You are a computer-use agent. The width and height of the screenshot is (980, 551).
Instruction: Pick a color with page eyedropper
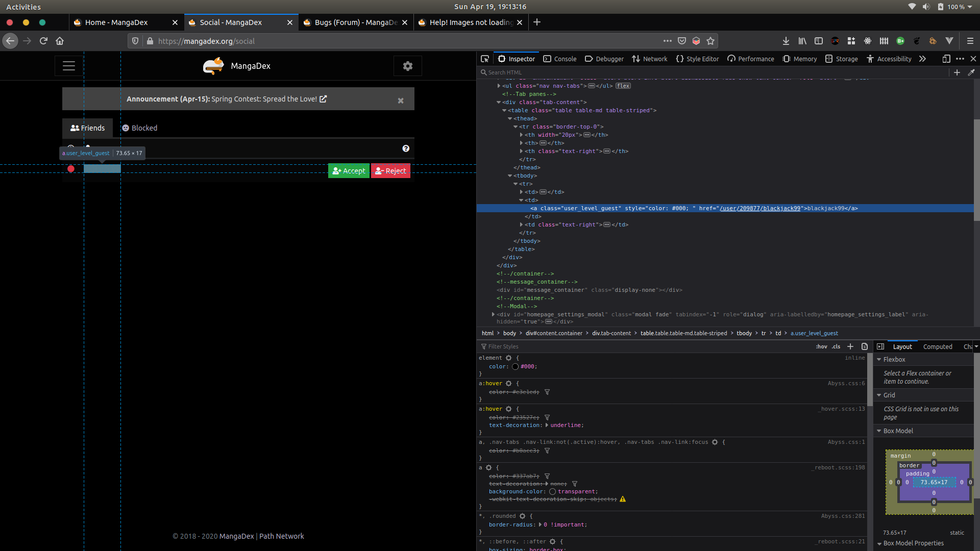[971, 72]
